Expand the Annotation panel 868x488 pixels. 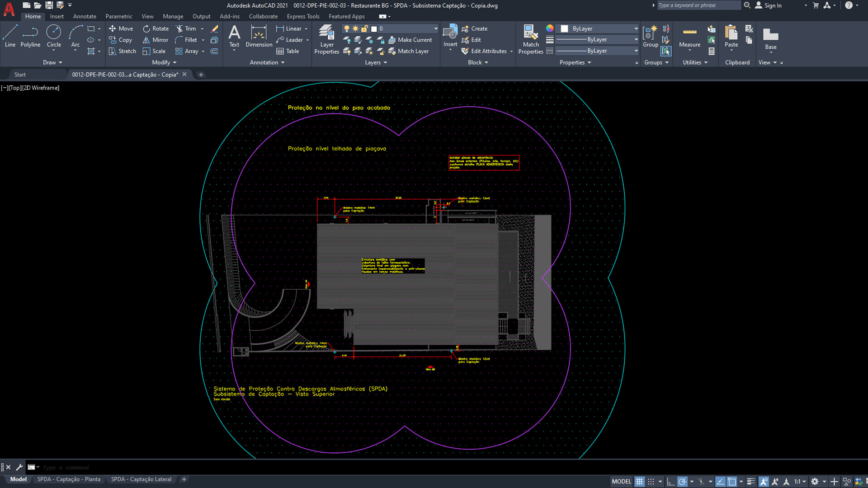click(267, 62)
